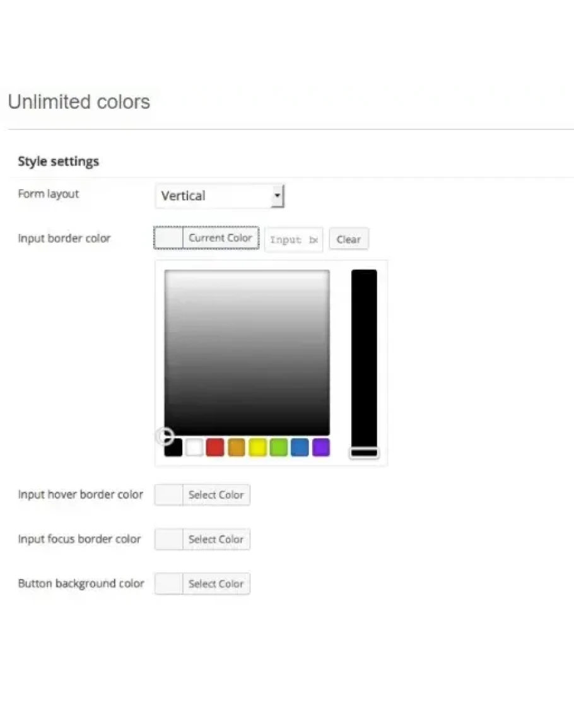Image resolution: width=574 pixels, height=728 pixels.
Task: Click the swatch preview beside Current Color
Action: (x=169, y=238)
